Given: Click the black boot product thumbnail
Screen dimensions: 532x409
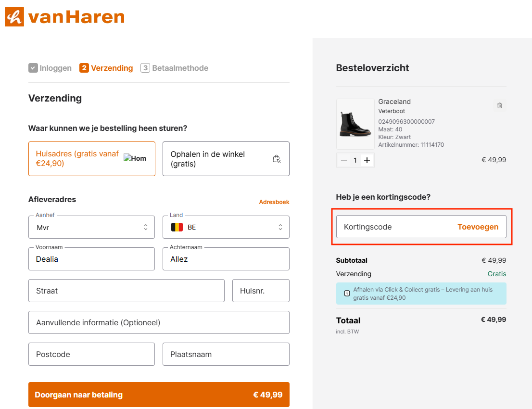Looking at the screenshot, I should click(355, 124).
